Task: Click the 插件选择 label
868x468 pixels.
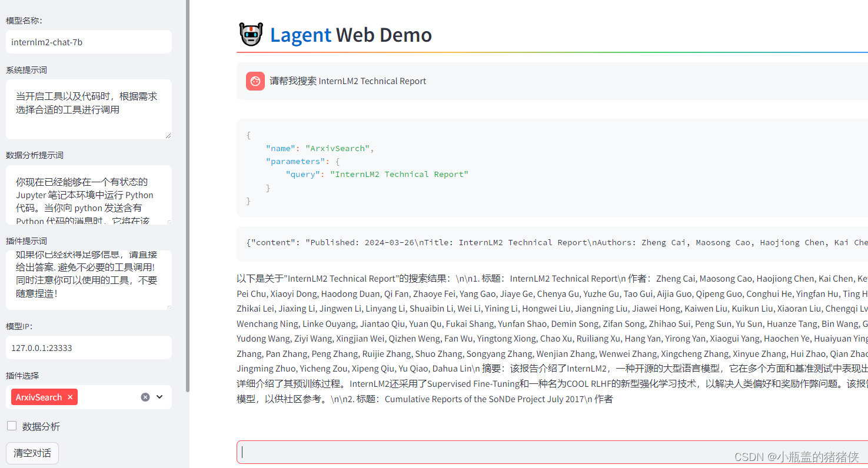Action: tap(22, 375)
